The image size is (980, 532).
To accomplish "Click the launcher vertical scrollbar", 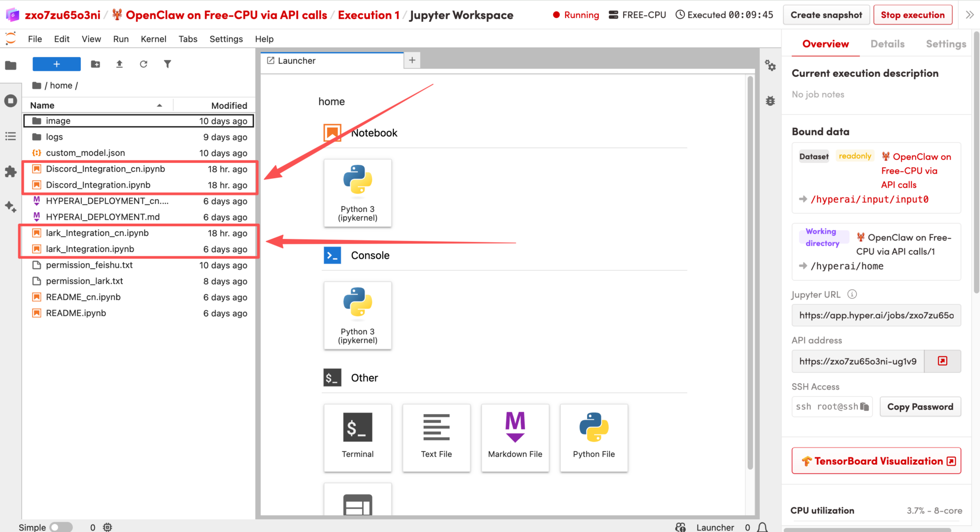I will point(750,272).
